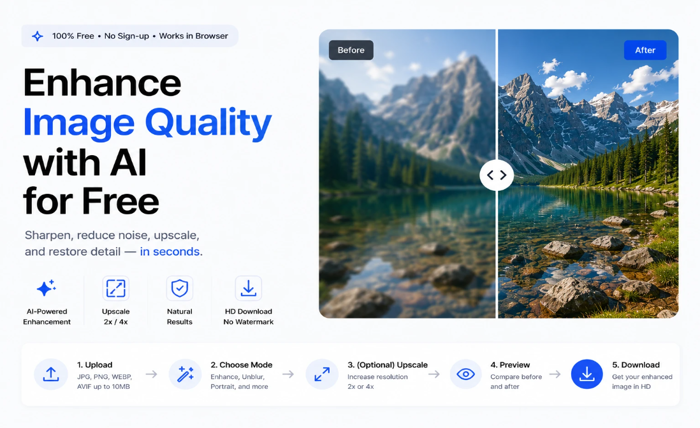The height and width of the screenshot is (428, 700).
Task: Click the Upload step circle icon
Action: 51,374
